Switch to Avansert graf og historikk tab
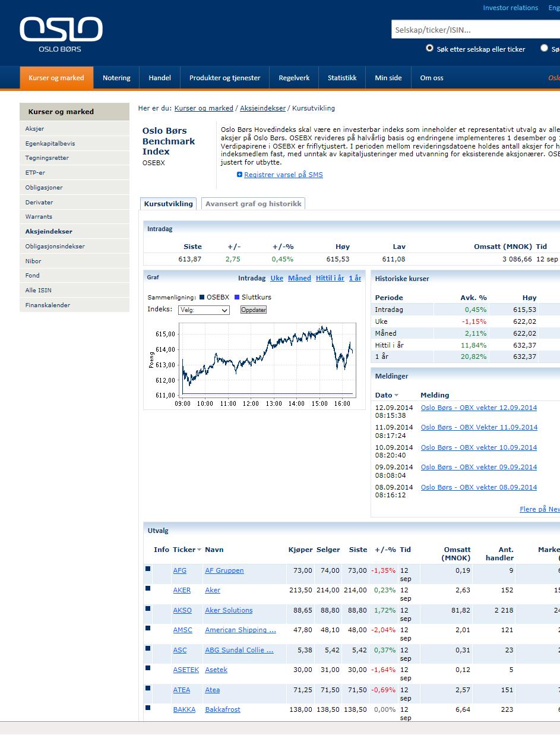 pyautogui.click(x=254, y=204)
